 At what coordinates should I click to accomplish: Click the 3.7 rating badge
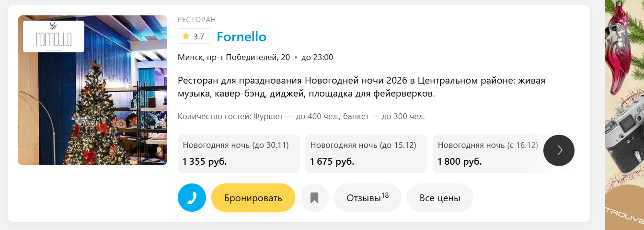195,36
